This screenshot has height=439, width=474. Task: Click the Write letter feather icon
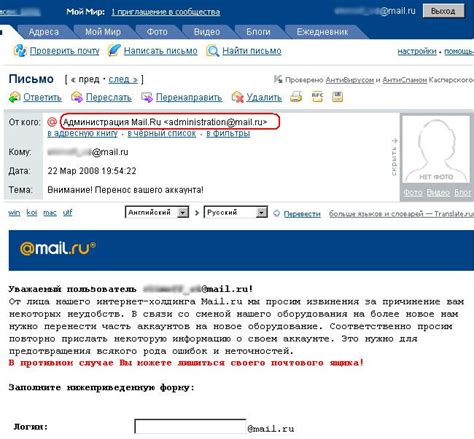pyautogui.click(x=114, y=50)
